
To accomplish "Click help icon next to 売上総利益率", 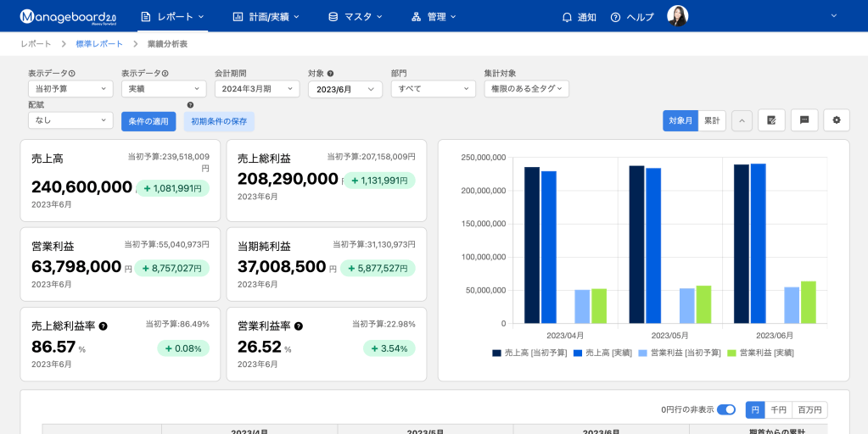I will point(103,326).
